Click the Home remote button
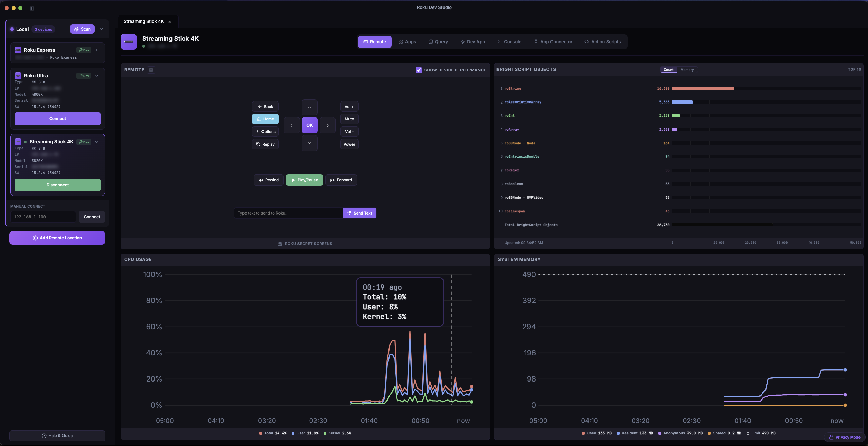Viewport: 868px width, 446px height. [x=265, y=119]
